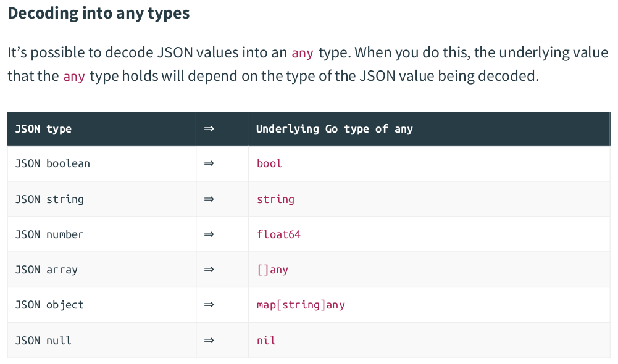Click the red "string" Go type value
The width and height of the screenshot is (618, 364).
[275, 199]
